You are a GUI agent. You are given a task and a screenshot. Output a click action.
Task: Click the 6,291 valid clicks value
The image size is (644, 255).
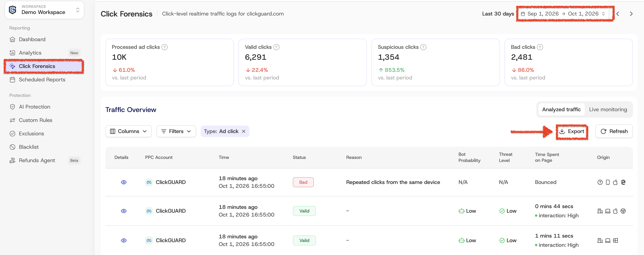tap(256, 57)
